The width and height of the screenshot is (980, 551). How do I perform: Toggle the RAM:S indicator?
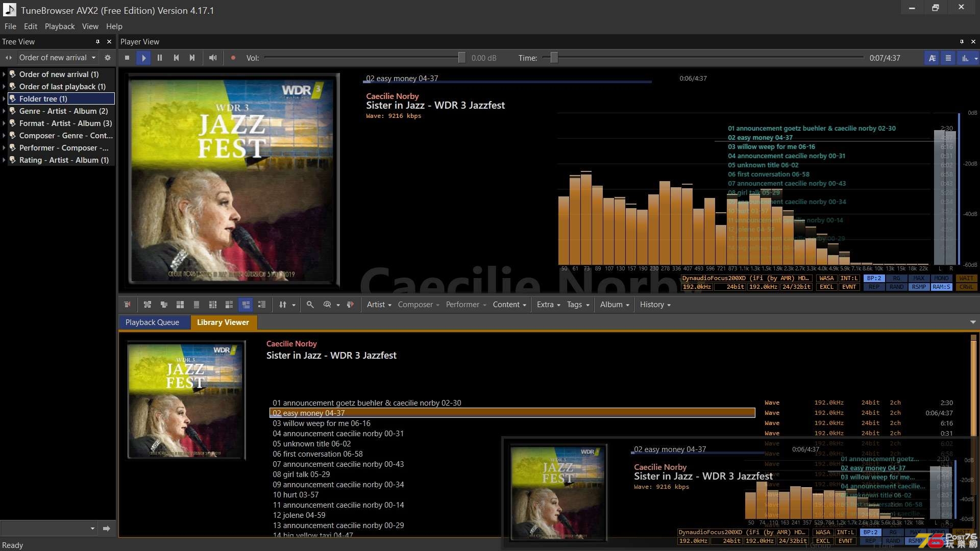point(941,287)
